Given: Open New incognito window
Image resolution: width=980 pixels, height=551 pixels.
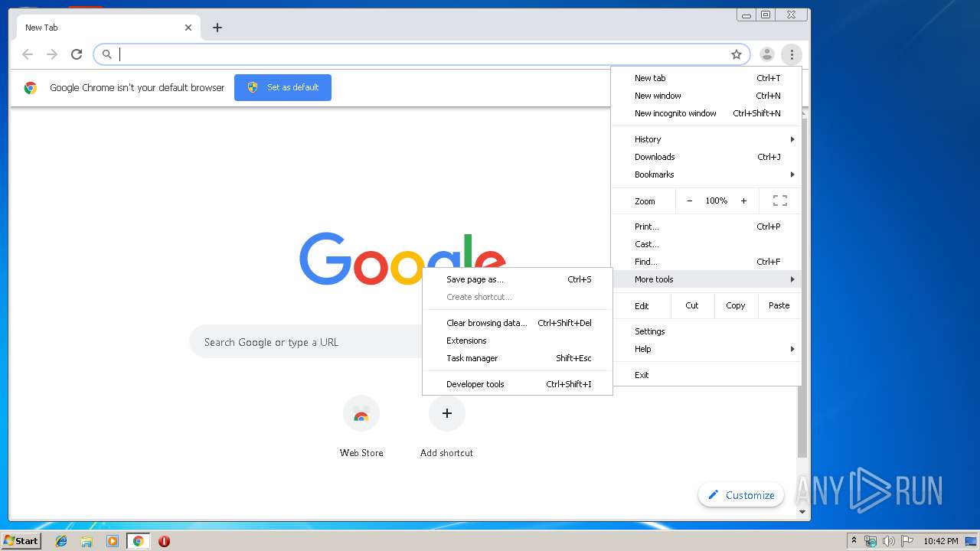Looking at the screenshot, I should [707, 113].
